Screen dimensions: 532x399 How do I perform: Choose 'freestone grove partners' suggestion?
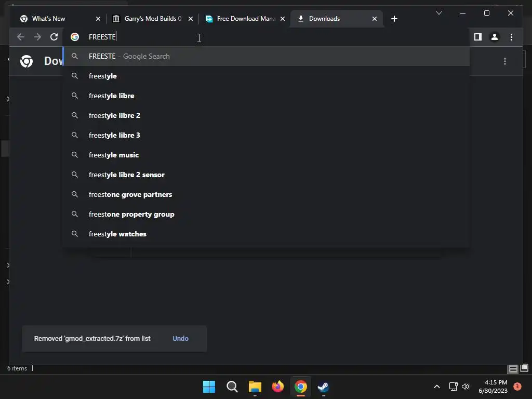point(267,194)
